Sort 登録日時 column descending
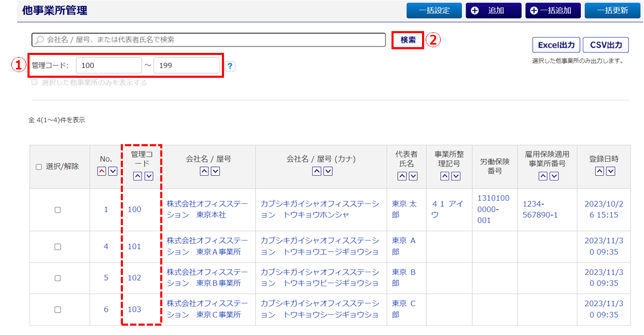Screen dimensions: 644x335 pos(610,172)
